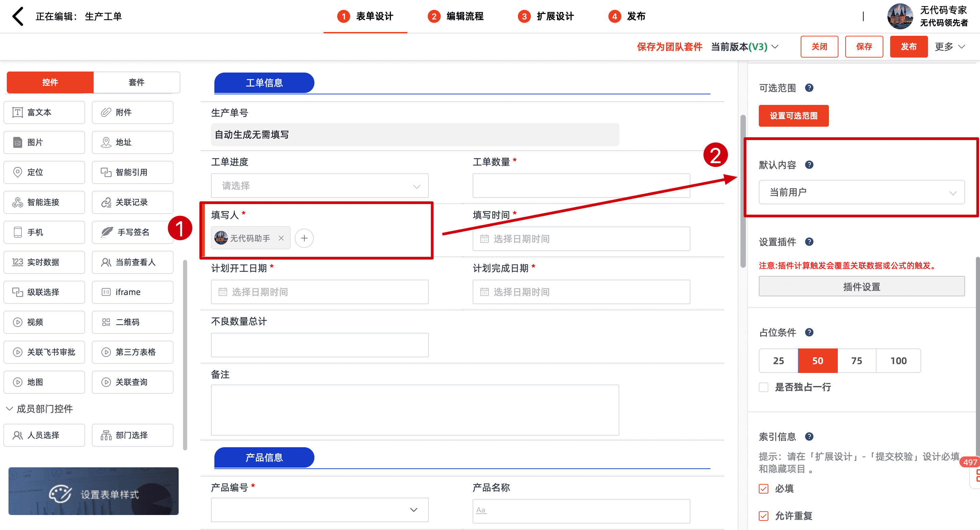
Task: Click help icon next to 默认内容
Action: point(809,165)
